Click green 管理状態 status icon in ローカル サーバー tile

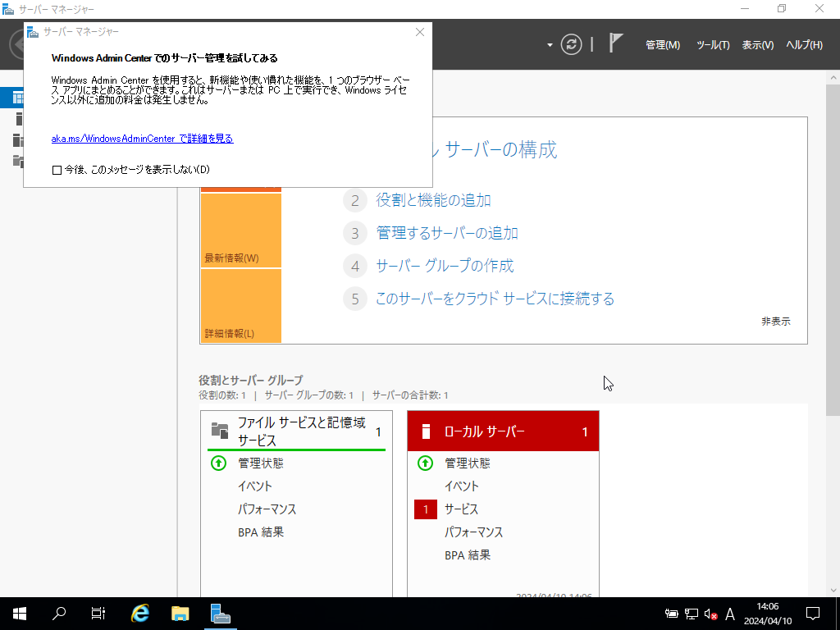tap(426, 463)
